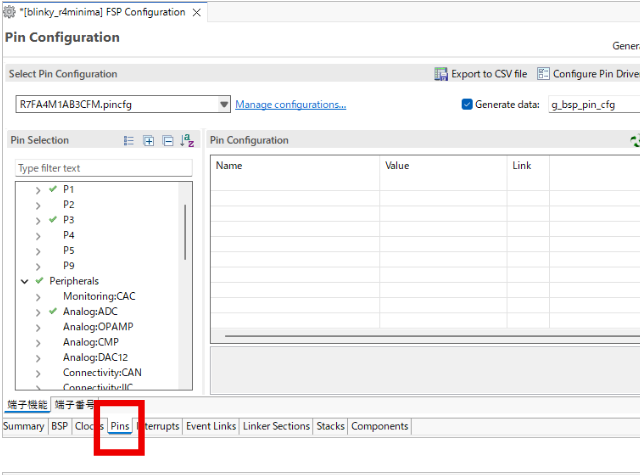The width and height of the screenshot is (640, 475).
Task: Select Analog:OPAMP peripheral
Action: point(98,327)
